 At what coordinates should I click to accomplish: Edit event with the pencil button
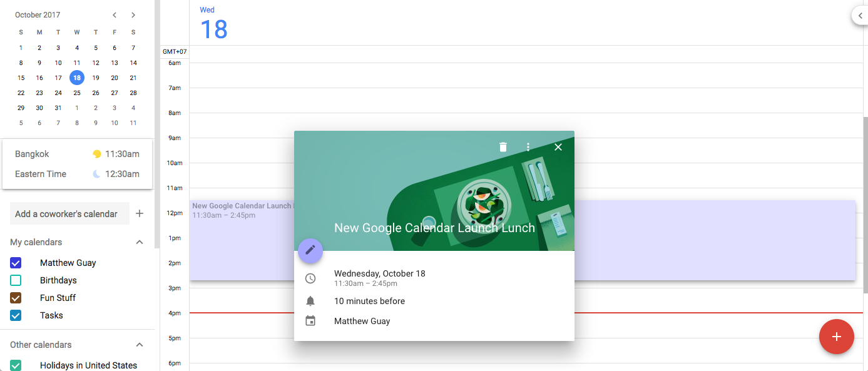pos(310,251)
